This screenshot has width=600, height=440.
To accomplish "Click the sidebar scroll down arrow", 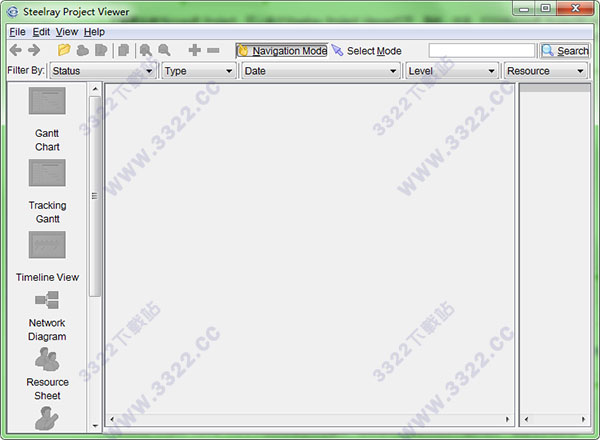I will 95,425.
